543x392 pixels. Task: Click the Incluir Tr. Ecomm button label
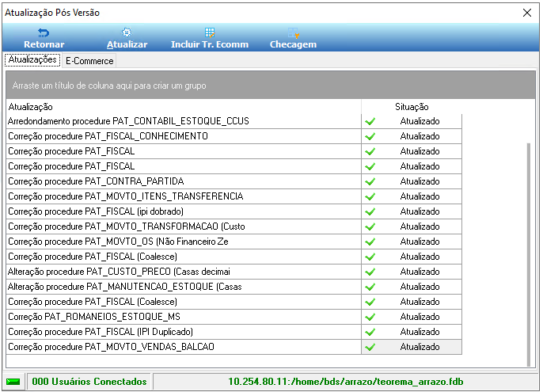(x=210, y=44)
